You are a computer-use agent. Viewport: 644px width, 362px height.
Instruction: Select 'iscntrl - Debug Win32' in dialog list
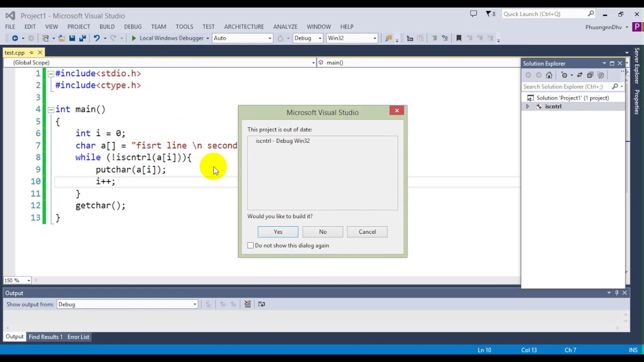click(x=283, y=141)
